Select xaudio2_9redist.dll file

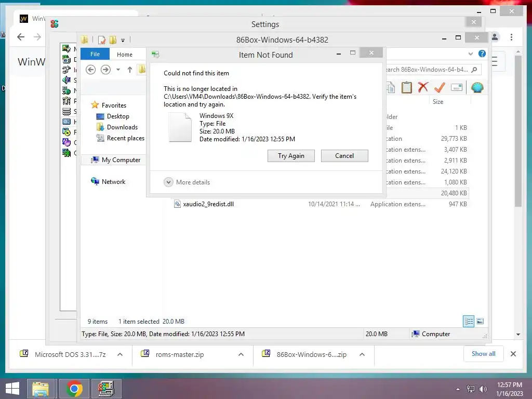tap(208, 204)
